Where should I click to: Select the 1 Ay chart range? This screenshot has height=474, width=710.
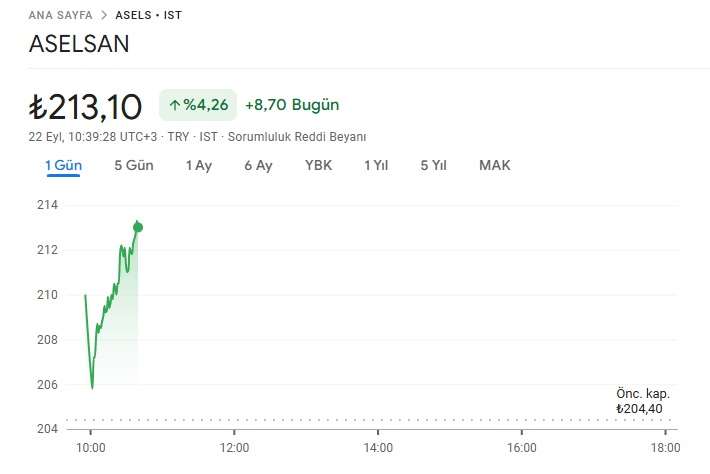click(199, 165)
